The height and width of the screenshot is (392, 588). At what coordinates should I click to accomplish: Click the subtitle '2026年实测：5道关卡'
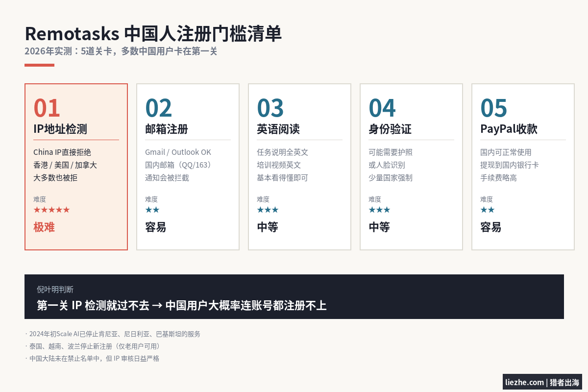click(68, 51)
